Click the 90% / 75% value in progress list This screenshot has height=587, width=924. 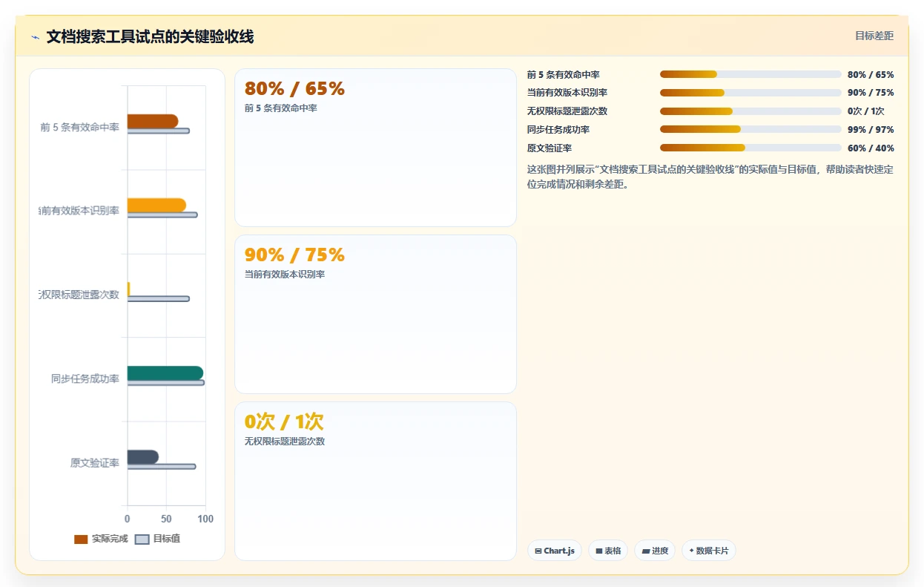click(871, 93)
